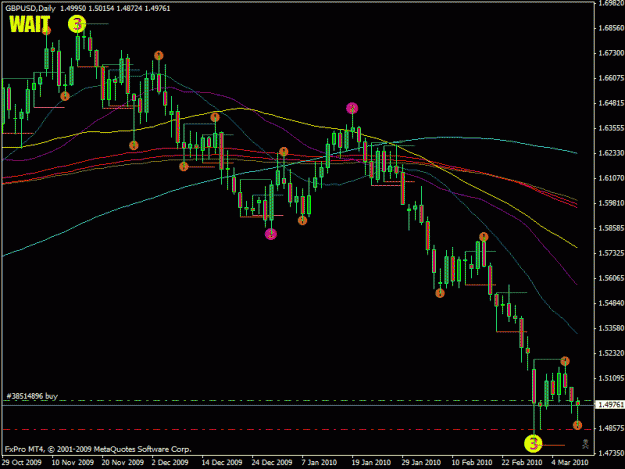Click the 1.54840 price scale value
Viewport: 625px width, 469px height.
coord(611,303)
